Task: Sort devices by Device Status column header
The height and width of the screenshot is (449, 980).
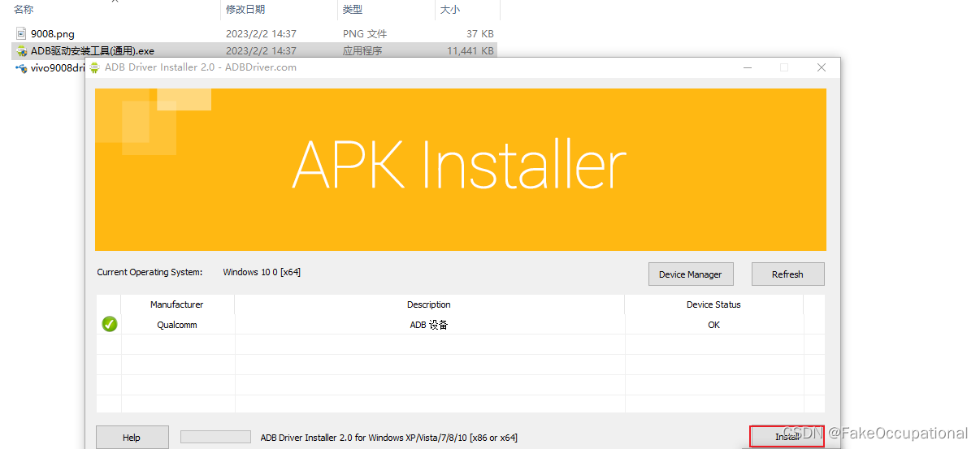Action: [x=713, y=304]
